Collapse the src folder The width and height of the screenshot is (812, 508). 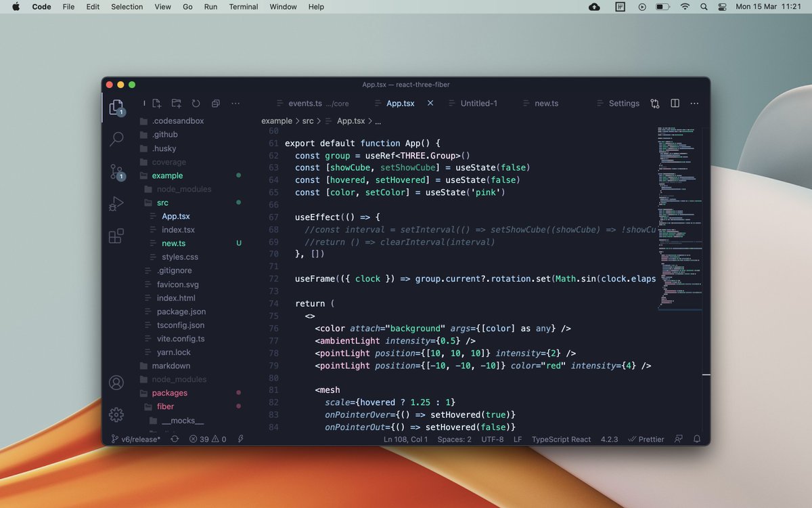tap(162, 203)
